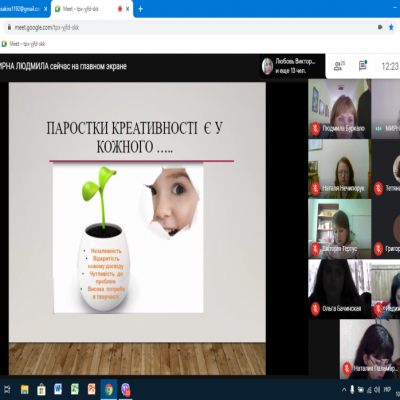Viewport: 400px width, 400px height.
Task: Click the microphone icon in system tray
Action: [352, 389]
